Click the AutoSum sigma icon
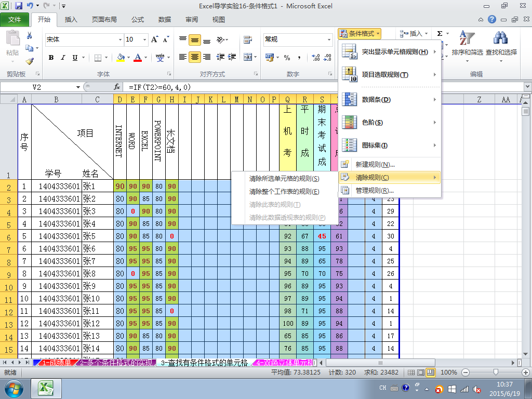Image resolution: width=532 pixels, height=399 pixels. click(x=440, y=34)
